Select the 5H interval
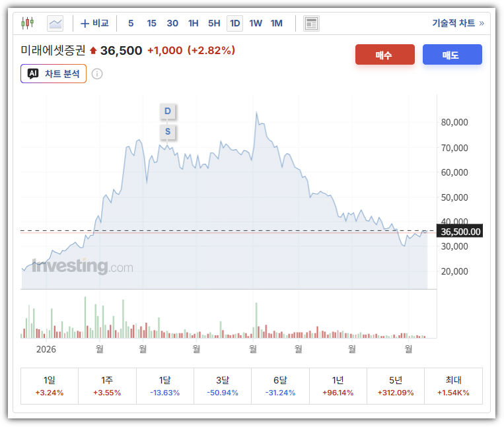The height and width of the screenshot is (427, 504). (x=214, y=24)
